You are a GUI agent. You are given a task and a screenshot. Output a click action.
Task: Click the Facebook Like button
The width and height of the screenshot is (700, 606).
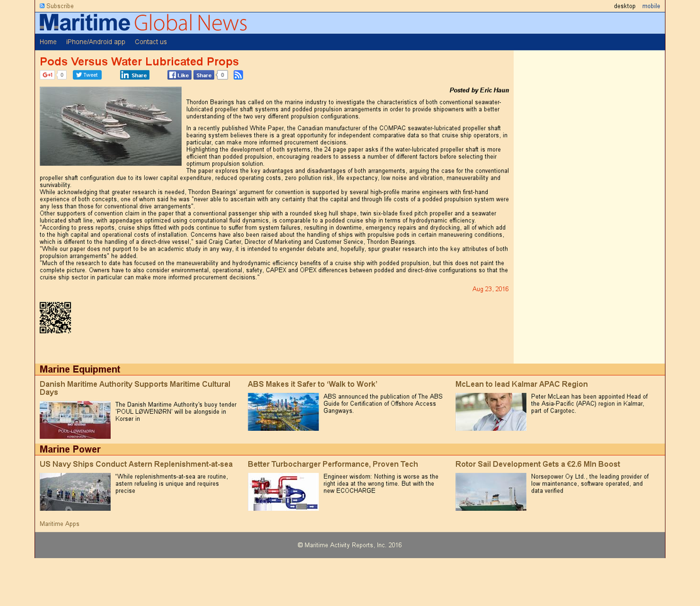point(179,75)
